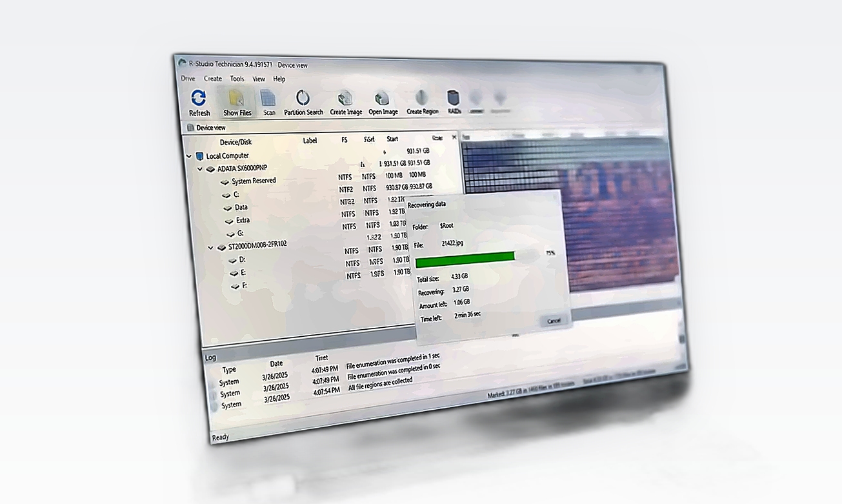Collapse the ADATA SX6000PNP disk node
The height and width of the screenshot is (504, 842).
200,169
